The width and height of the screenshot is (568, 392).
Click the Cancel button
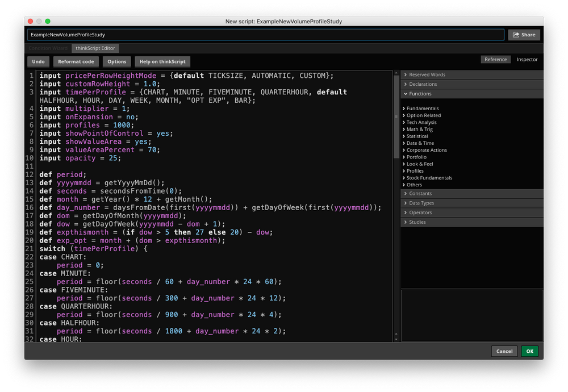(504, 351)
